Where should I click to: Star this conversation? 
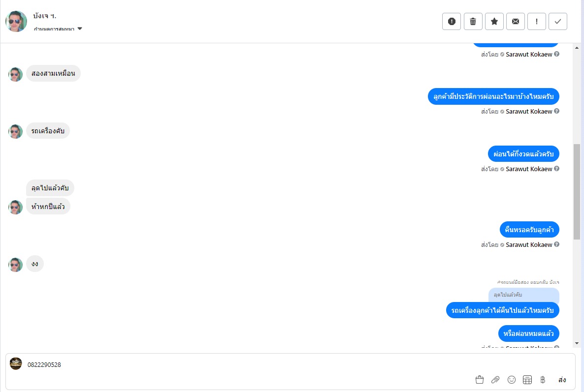(x=494, y=22)
